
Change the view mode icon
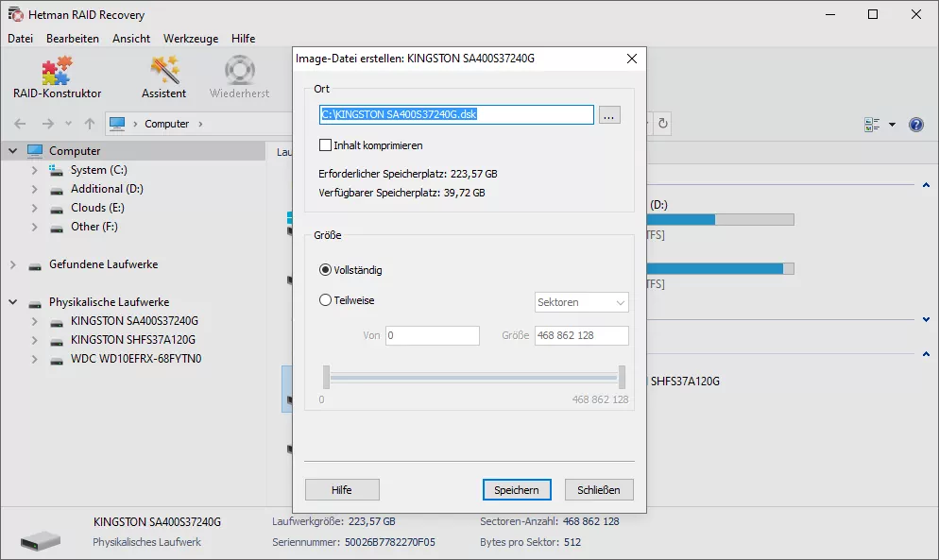872,125
